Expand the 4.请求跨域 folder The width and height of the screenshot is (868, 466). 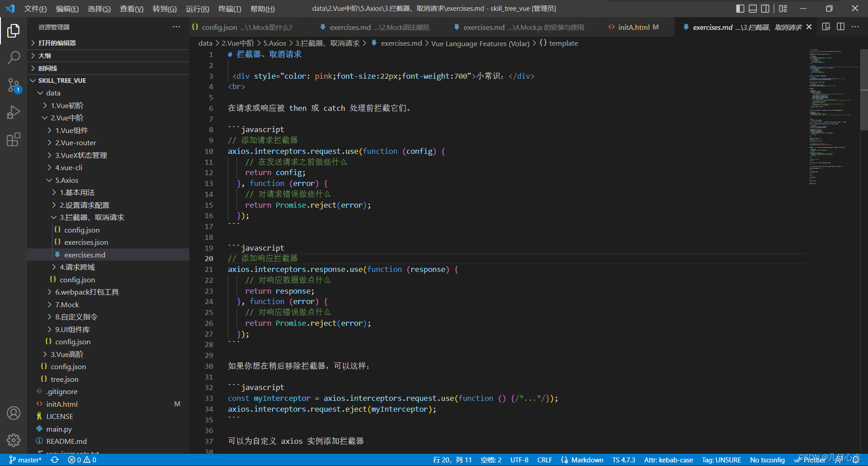pos(108,267)
